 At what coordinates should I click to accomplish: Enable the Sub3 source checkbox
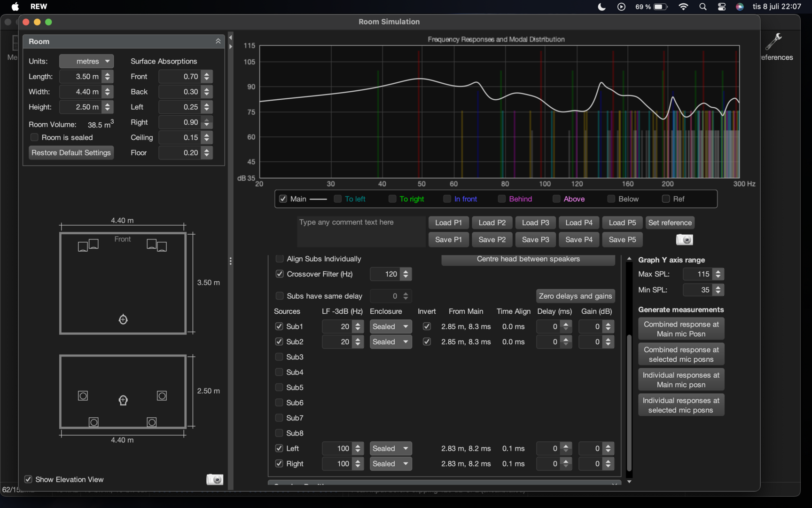(279, 357)
